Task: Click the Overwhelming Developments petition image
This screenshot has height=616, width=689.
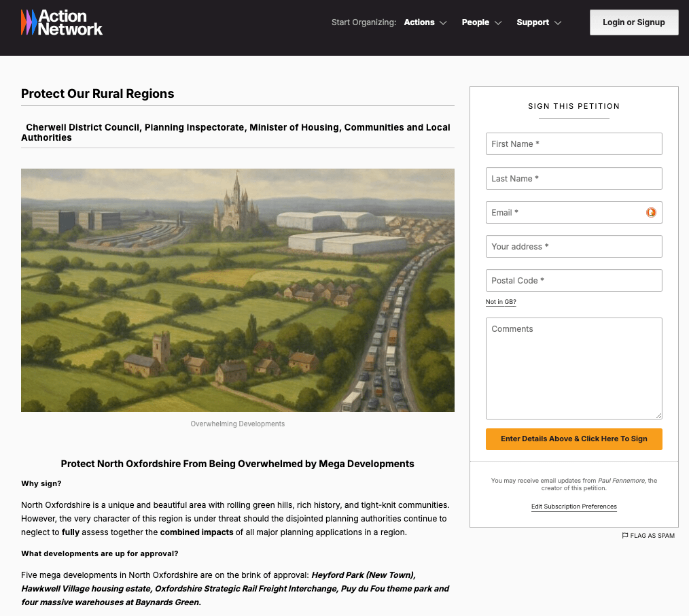Action: pyautogui.click(x=238, y=290)
